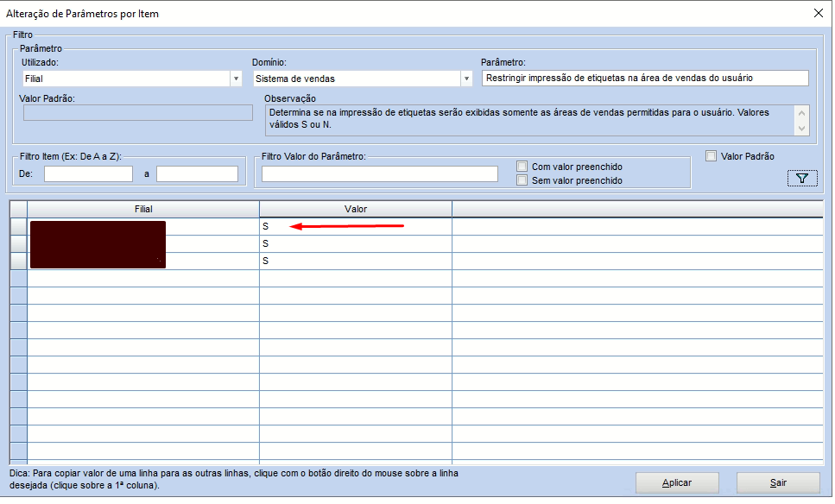835x504 pixels.
Task: Click the filter funnel icon
Action: coord(802,177)
